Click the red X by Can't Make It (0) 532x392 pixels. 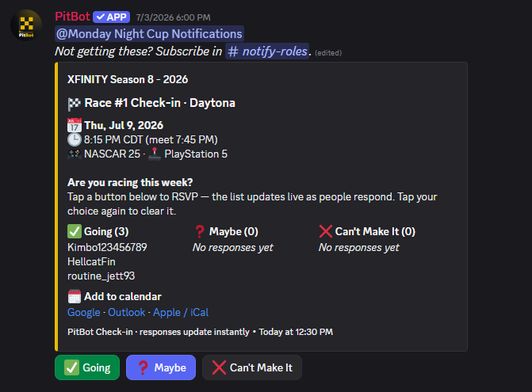[x=325, y=231]
